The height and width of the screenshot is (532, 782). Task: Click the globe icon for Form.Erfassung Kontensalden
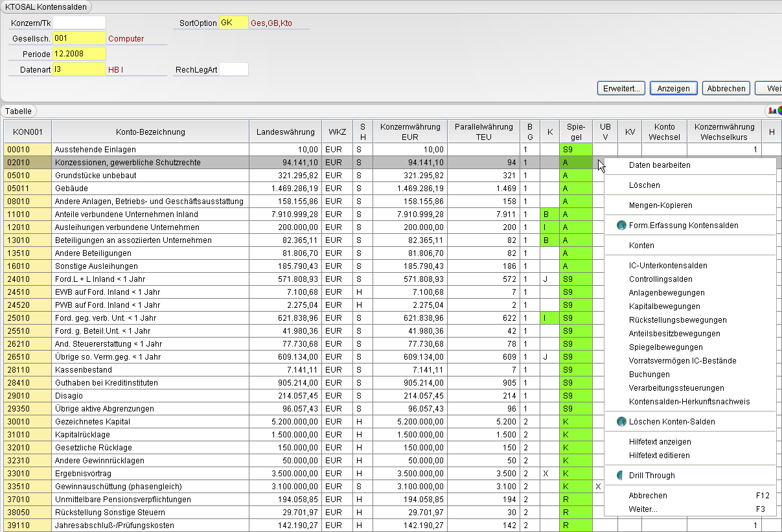(x=621, y=226)
